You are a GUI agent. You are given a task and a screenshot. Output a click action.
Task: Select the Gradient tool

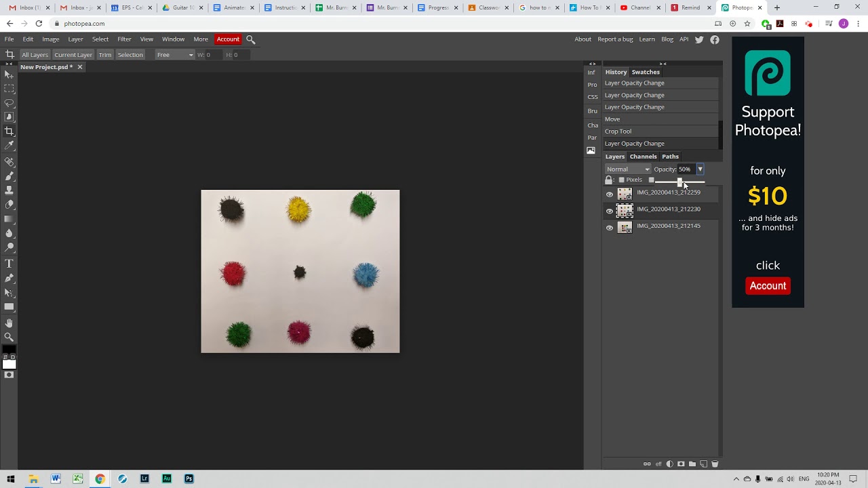pos(9,219)
